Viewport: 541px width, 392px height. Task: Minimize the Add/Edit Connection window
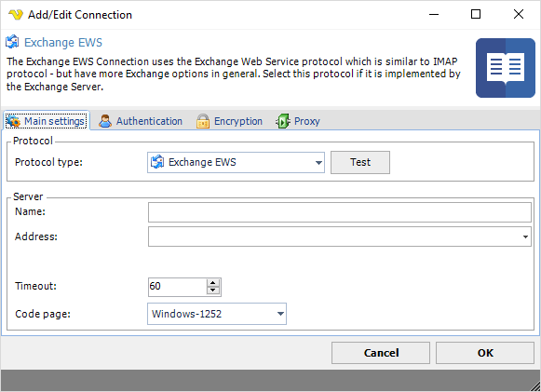click(x=434, y=15)
